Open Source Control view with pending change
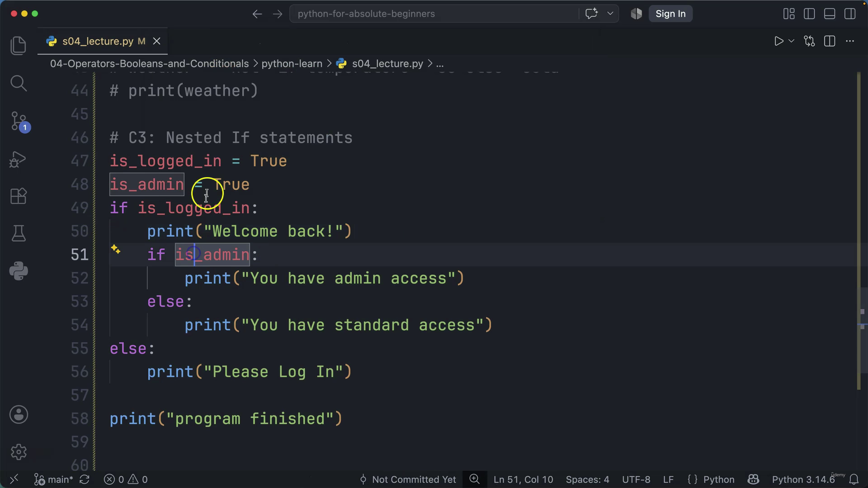Viewport: 868px width, 488px height. tap(19, 122)
